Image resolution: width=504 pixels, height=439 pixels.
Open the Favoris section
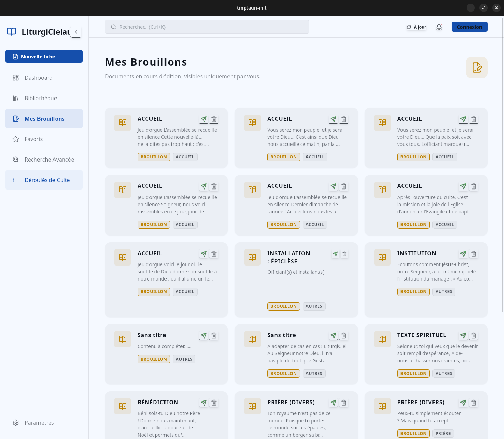(33, 139)
